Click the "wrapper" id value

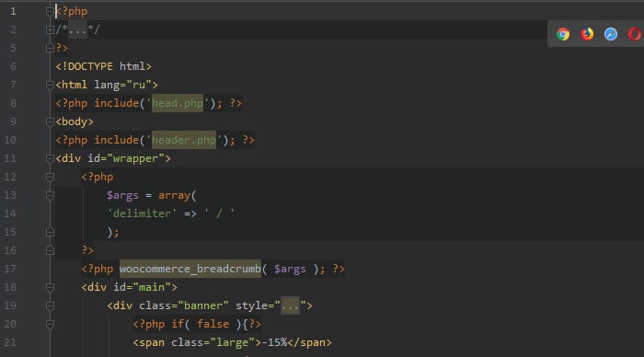pyautogui.click(x=135, y=158)
